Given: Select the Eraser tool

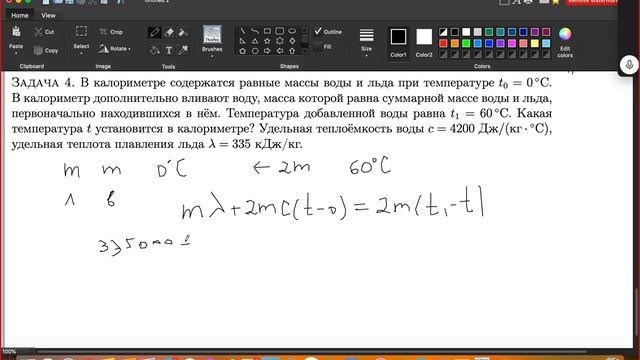Looking at the screenshot, I should point(169,33).
